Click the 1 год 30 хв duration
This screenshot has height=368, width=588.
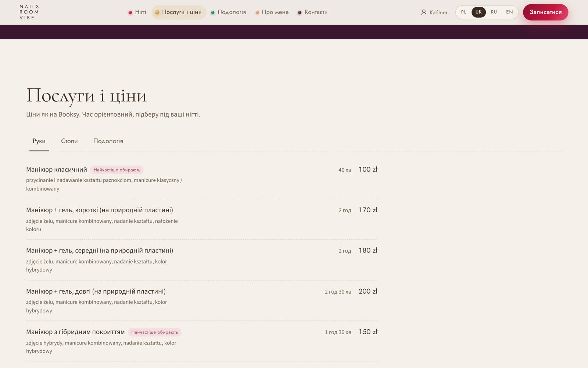click(338, 332)
